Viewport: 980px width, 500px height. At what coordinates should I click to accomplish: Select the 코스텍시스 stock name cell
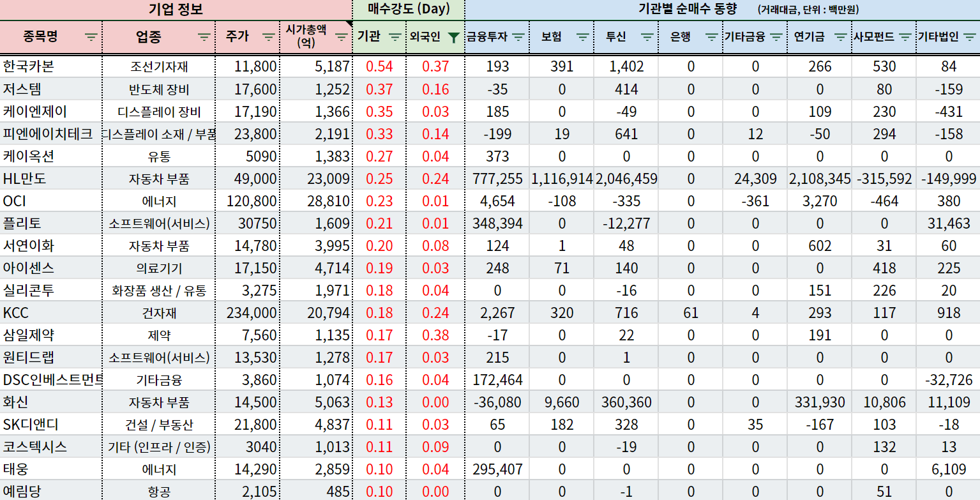(x=51, y=446)
